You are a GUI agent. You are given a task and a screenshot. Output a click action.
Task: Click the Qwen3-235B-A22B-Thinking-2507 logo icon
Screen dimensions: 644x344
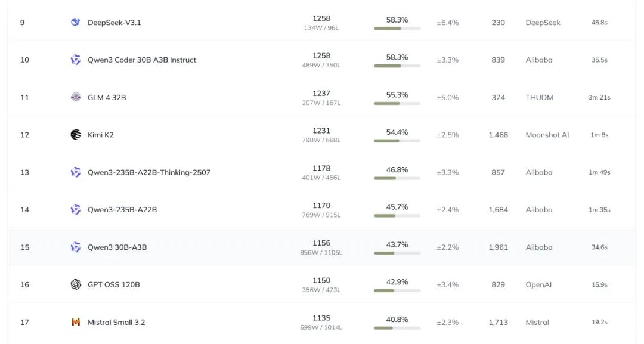tap(76, 172)
